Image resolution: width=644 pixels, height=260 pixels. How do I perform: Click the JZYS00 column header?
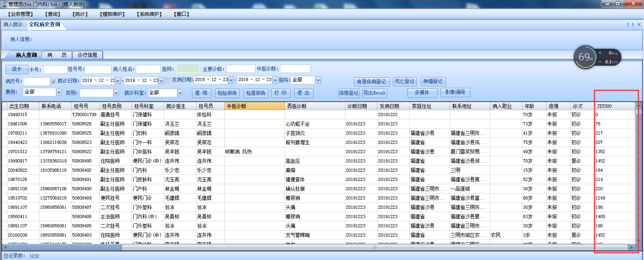click(x=615, y=106)
